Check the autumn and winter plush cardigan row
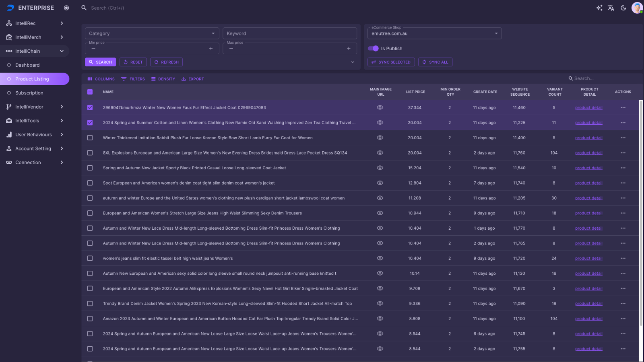Image resolution: width=644 pixels, height=362 pixels. [x=90, y=198]
